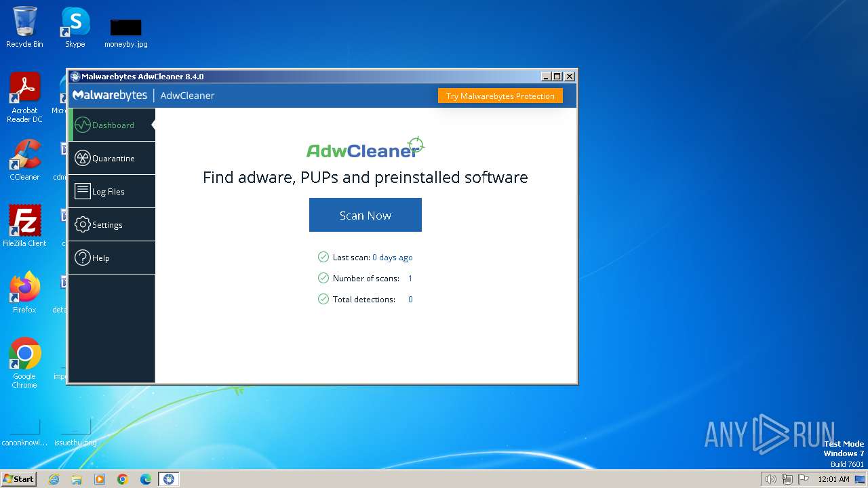
Task: Open the Quarantine section
Action: coord(112,158)
